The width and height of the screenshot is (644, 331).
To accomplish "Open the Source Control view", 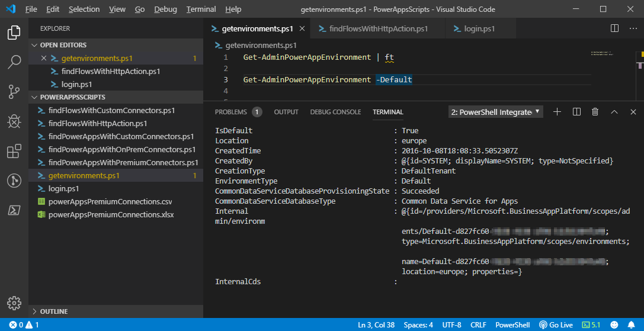I will pos(14,91).
